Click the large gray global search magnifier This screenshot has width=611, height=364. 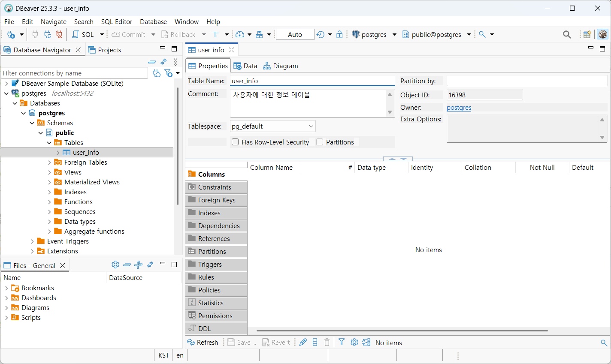567,34
